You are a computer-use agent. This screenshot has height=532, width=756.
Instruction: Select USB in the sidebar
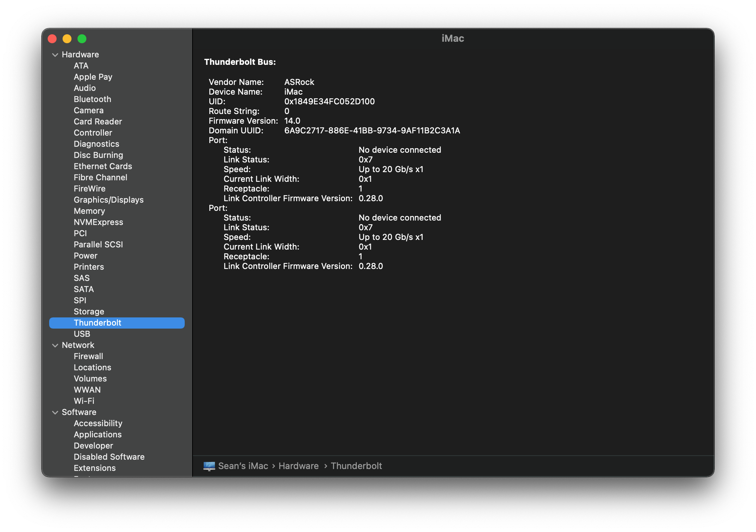click(x=82, y=334)
